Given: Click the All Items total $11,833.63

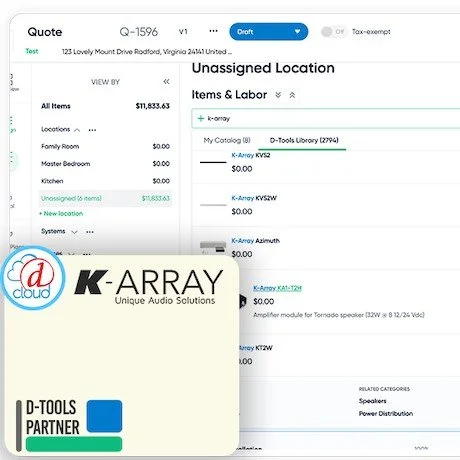Looking at the screenshot, I should tap(152, 106).
